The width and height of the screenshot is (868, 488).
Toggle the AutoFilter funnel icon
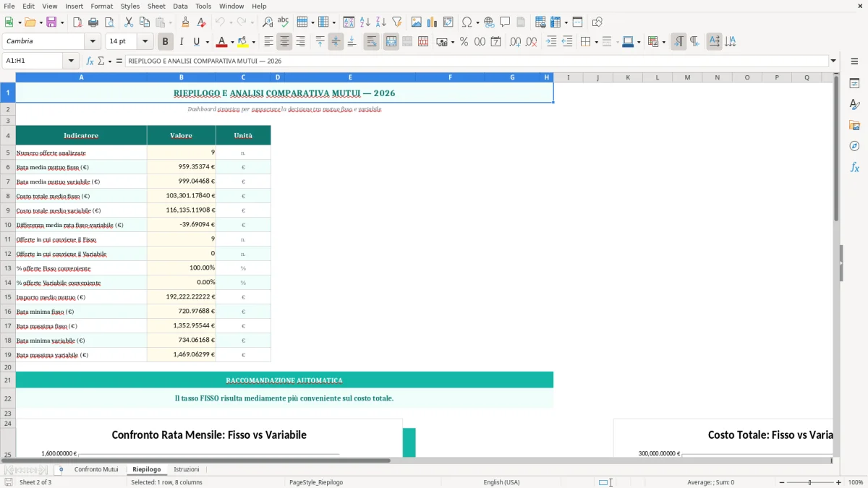pyautogui.click(x=396, y=22)
